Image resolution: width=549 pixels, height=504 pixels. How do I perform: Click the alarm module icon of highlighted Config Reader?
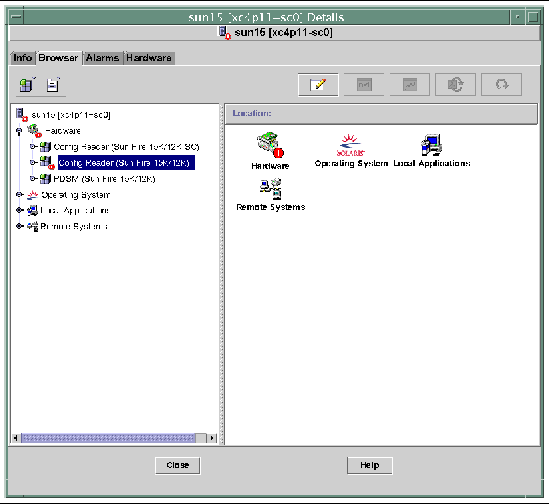click(x=47, y=163)
